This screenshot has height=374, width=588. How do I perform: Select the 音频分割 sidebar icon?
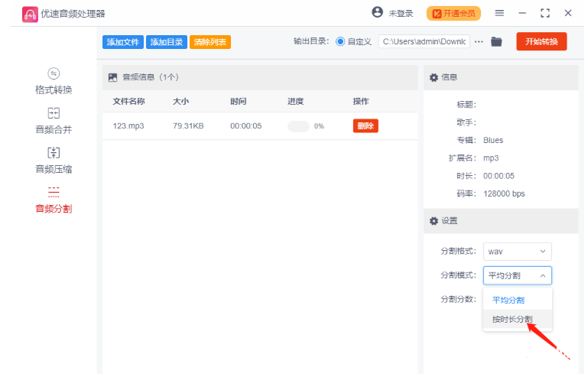tap(54, 192)
